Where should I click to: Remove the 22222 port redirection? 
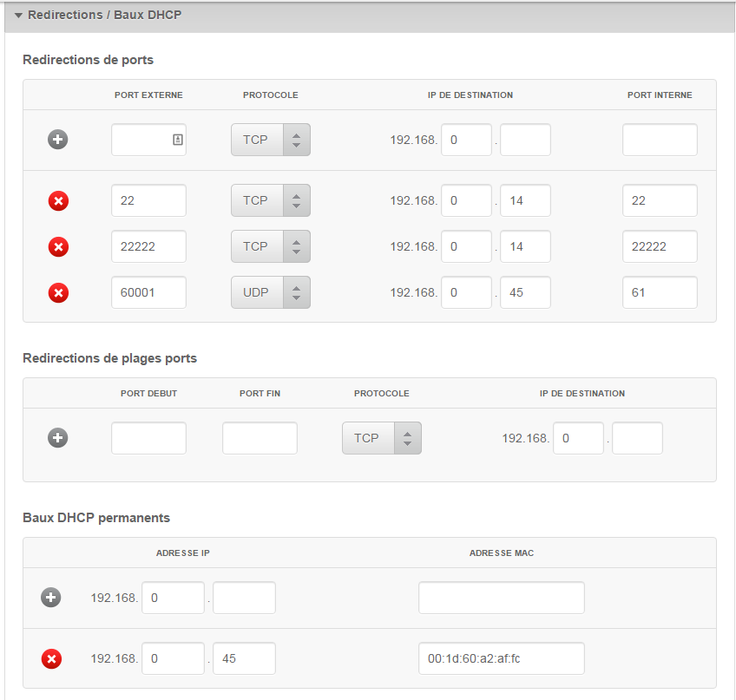(58, 247)
